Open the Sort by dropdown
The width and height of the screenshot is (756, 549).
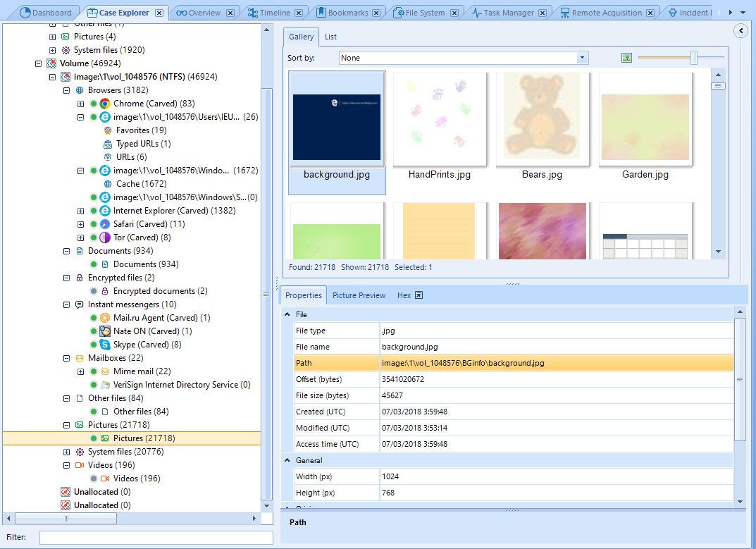[582, 58]
